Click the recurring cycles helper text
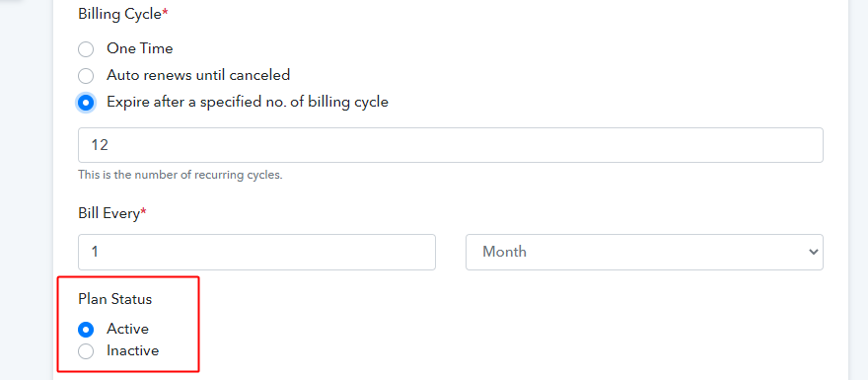The image size is (868, 380). tap(181, 175)
